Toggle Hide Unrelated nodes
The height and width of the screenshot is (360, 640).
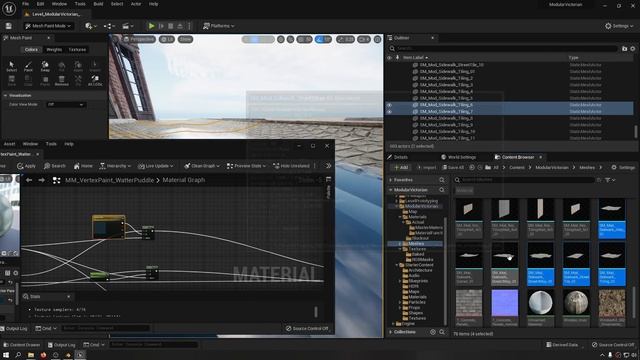point(291,166)
